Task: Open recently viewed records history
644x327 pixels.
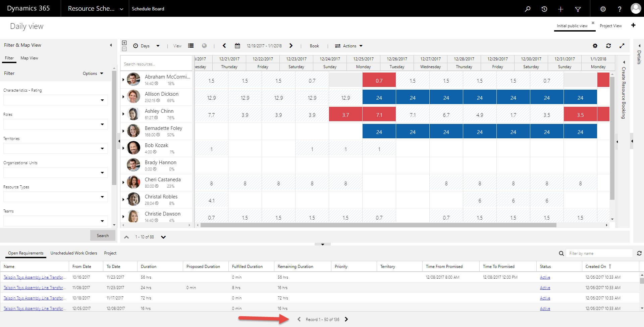Action: (544, 9)
